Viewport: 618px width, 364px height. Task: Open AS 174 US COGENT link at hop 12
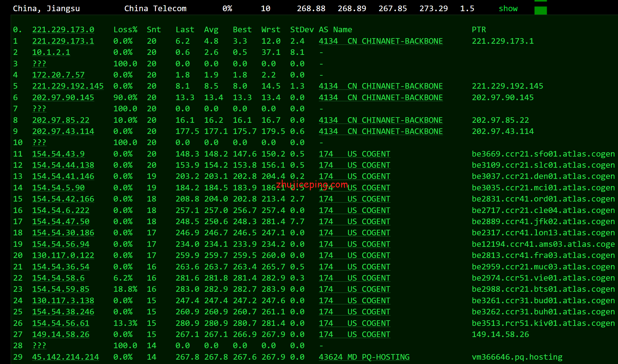[354, 165]
